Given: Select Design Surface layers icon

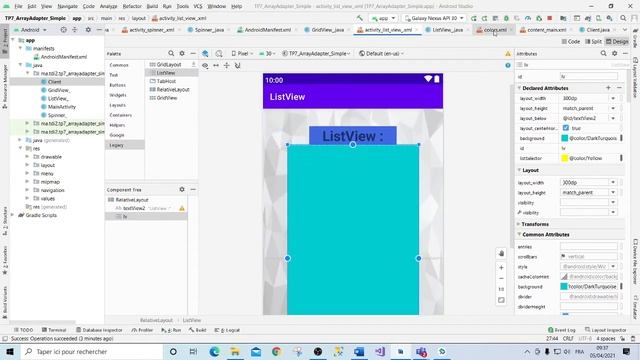Looking at the screenshot, I should click(205, 53).
